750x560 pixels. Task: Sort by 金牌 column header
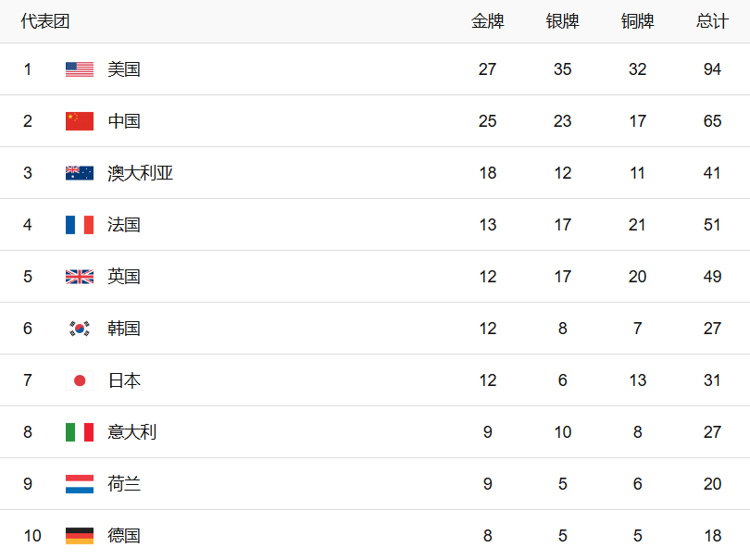487,21
